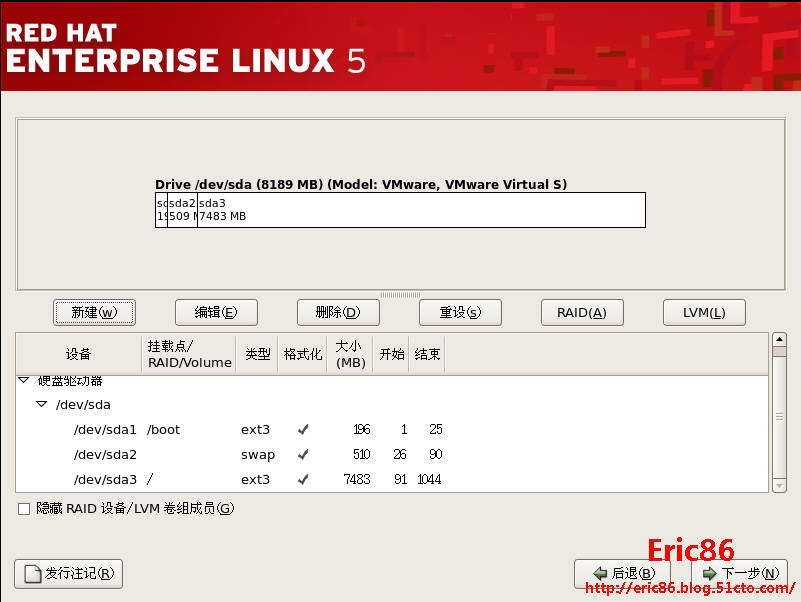Click the partition list vertical scrollbar track
Screen dimensions: 801x602
click(779, 412)
